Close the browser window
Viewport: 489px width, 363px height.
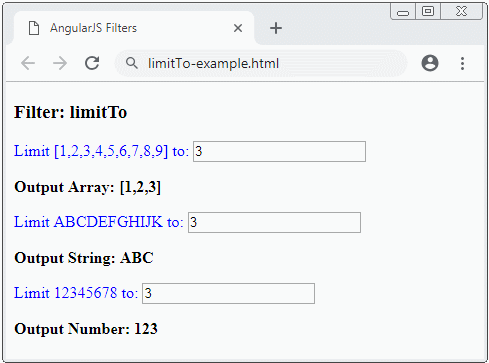coord(461,12)
